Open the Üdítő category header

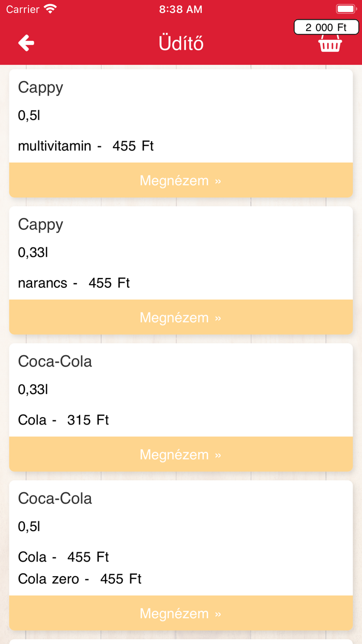[x=180, y=43]
